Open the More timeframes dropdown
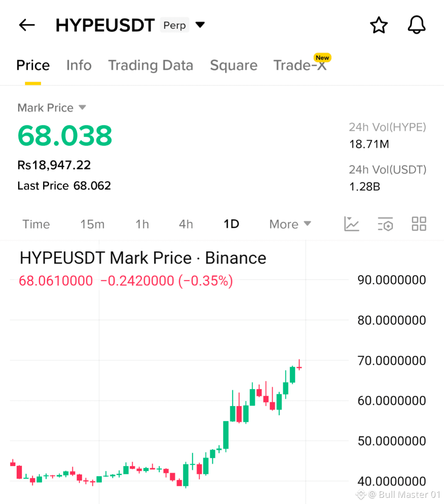 click(x=290, y=224)
